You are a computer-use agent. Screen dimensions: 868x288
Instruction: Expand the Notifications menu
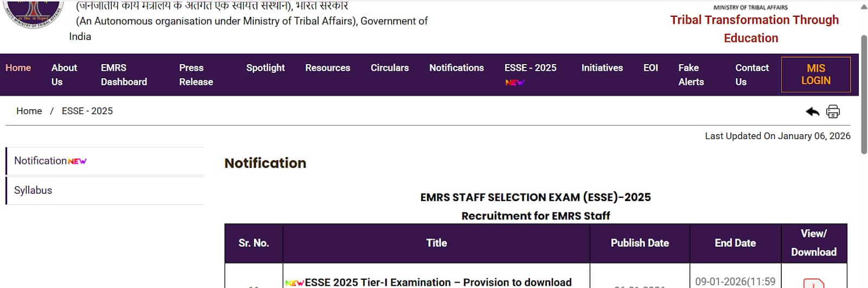point(456,68)
